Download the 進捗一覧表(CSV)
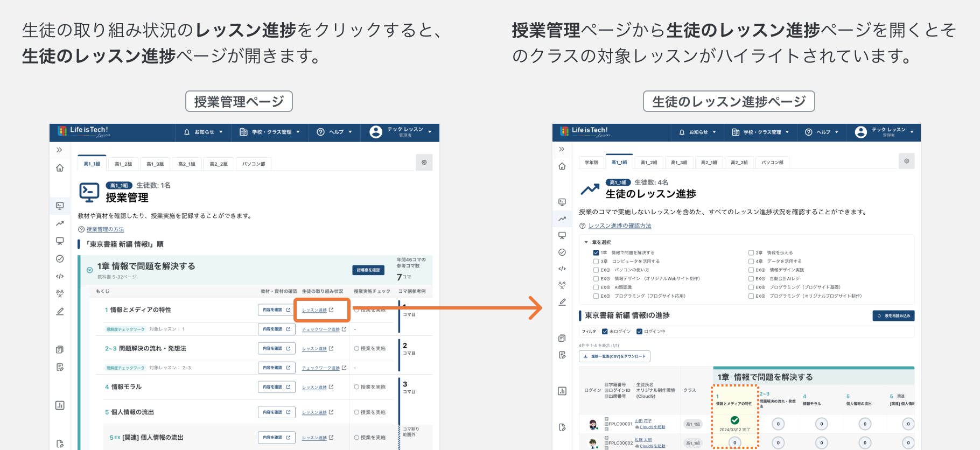The width and height of the screenshot is (980, 450). (614, 356)
